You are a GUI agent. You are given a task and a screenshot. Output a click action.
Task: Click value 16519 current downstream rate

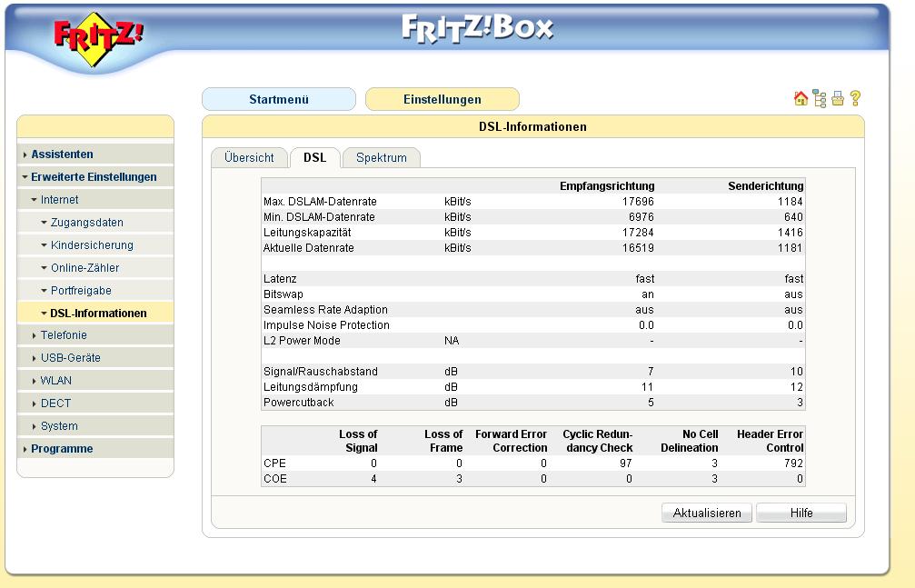click(x=638, y=248)
